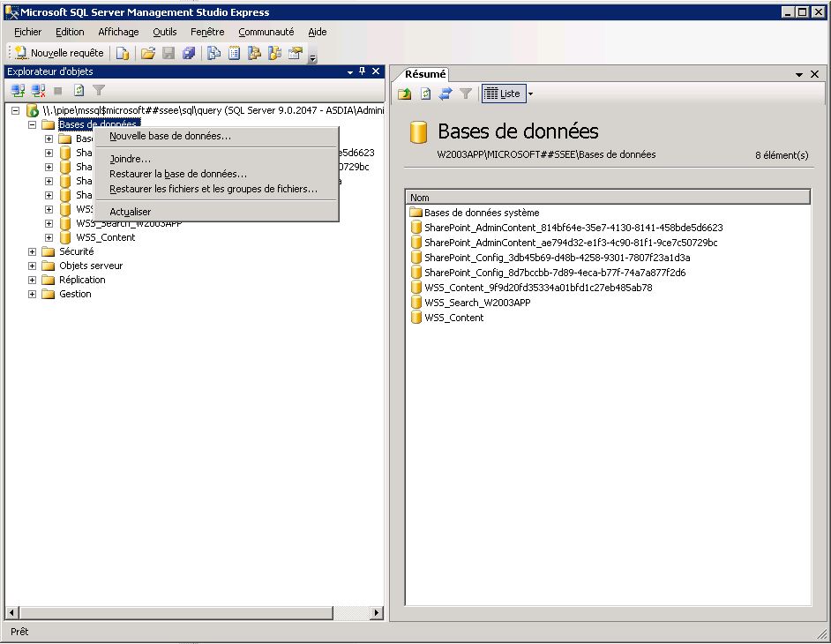Select WSS_Content in the object explorer tree
The width and height of the screenshot is (831, 644).
pos(106,237)
